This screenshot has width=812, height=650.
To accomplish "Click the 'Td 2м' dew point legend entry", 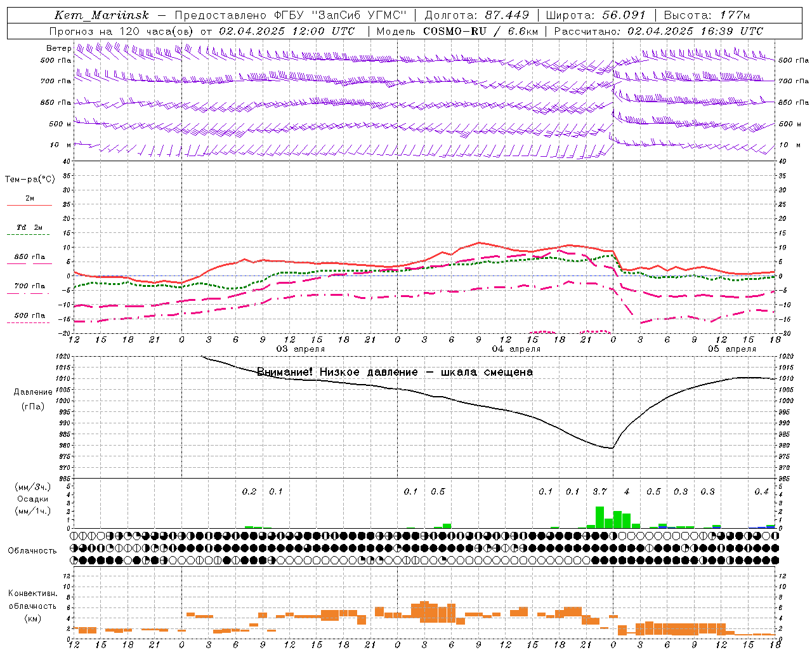I will click(x=30, y=227).
